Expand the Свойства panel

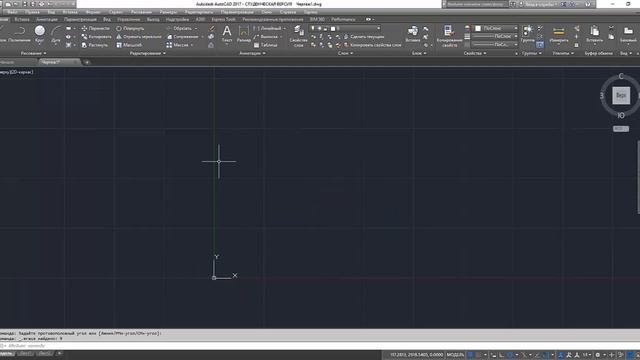coord(475,53)
